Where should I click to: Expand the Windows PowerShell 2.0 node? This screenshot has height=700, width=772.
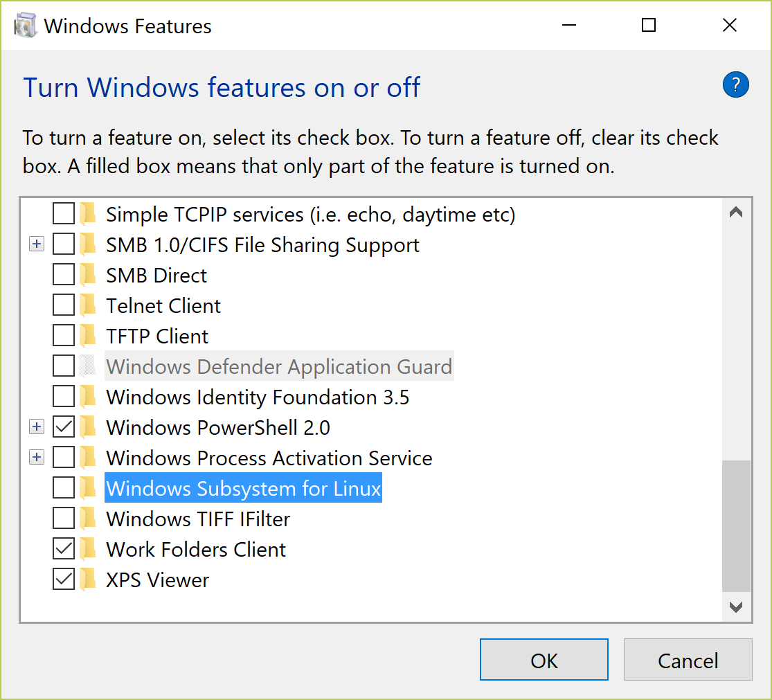click(x=37, y=427)
